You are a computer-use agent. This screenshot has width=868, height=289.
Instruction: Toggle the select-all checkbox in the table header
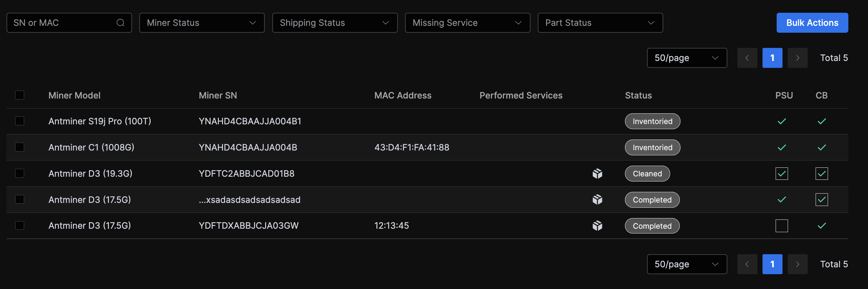[x=20, y=95]
